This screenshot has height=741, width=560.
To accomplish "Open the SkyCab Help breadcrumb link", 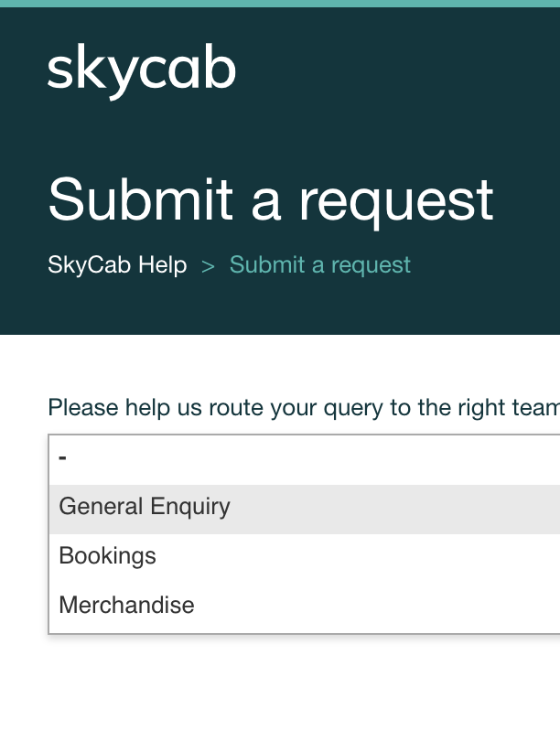I will pyautogui.click(x=117, y=265).
